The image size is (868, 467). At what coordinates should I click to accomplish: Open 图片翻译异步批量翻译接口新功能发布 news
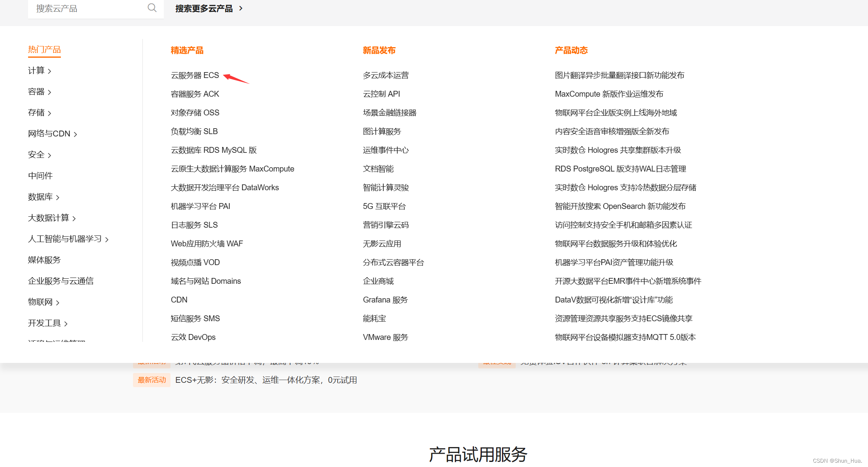point(619,75)
